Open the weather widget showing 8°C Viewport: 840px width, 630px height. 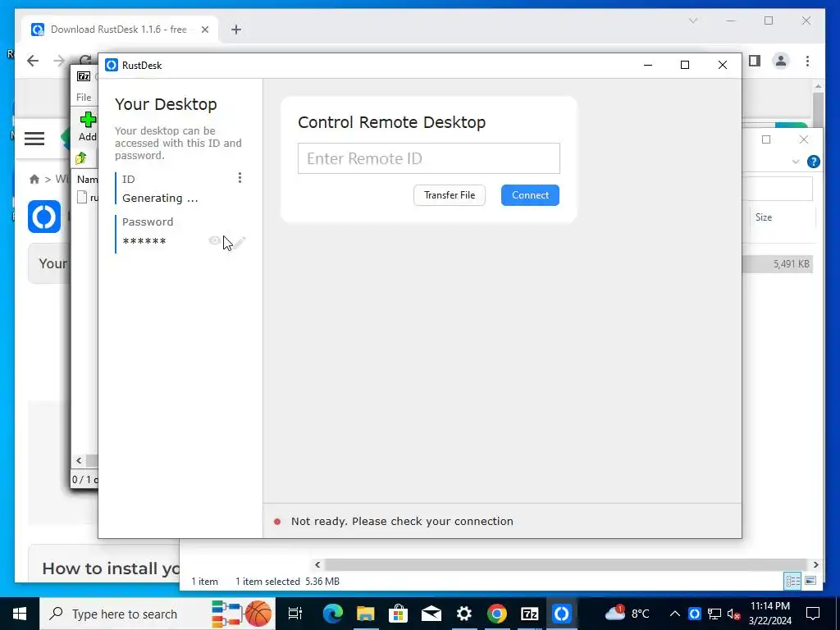click(627, 614)
